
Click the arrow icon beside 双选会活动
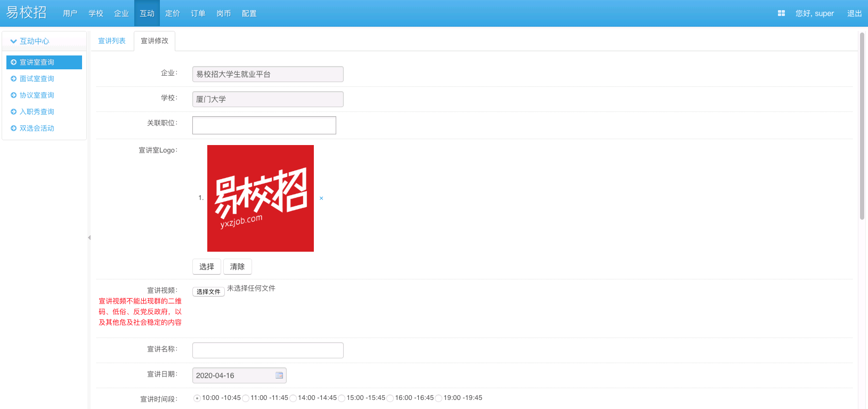click(x=14, y=129)
